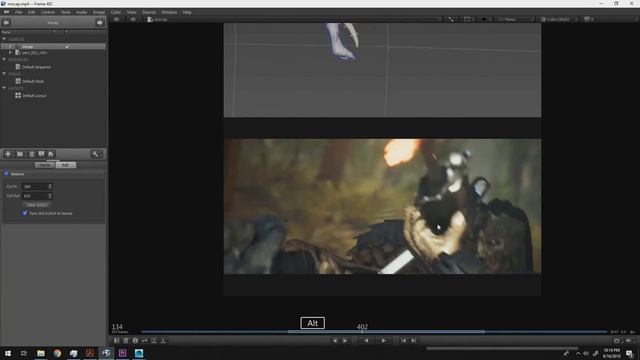Click the play backward button
Image resolution: width=640 pixels, height=360 pixels.
click(366, 340)
